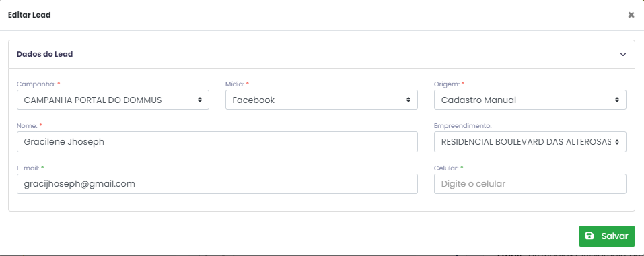Viewport: 644px width, 256px height.
Task: Focus the E-mail field with gracijhoseph@gmail.com
Action: (x=217, y=184)
